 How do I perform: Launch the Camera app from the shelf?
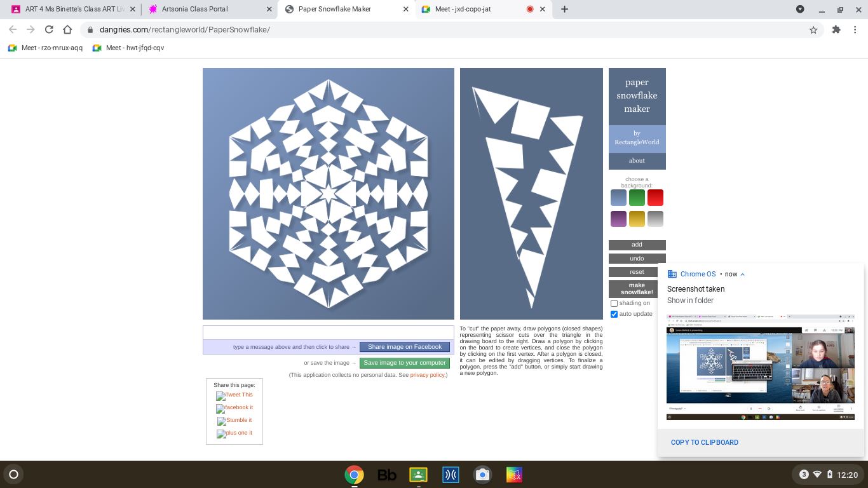click(482, 475)
